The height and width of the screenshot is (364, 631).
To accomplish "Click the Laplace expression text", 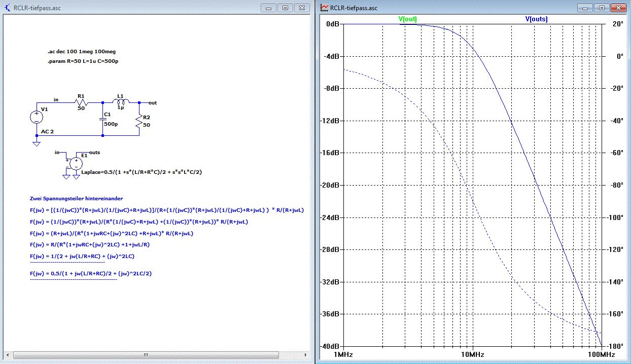I will [x=142, y=173].
